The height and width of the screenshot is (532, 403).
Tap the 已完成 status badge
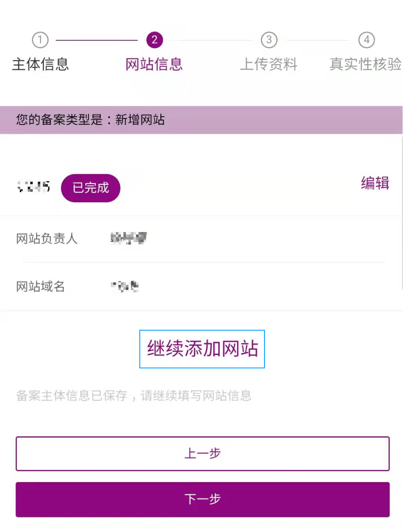[x=91, y=188]
